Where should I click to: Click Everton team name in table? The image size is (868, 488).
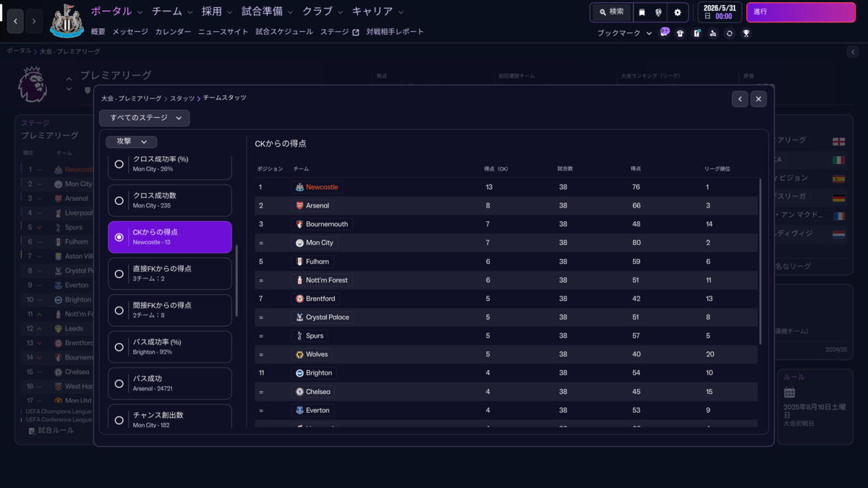point(318,411)
